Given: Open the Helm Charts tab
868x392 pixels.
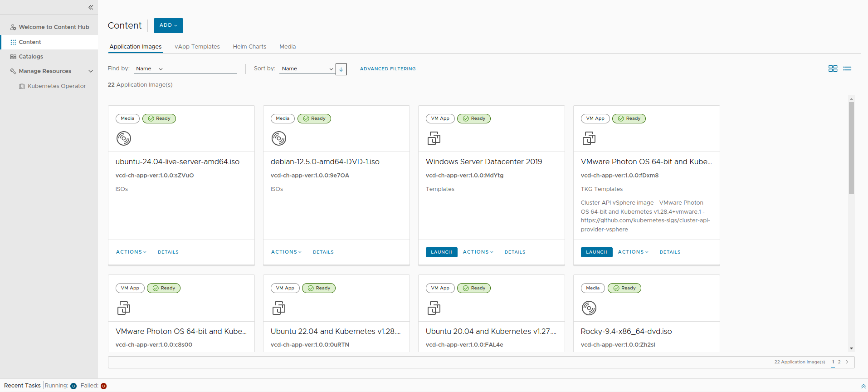Looking at the screenshot, I should tap(249, 47).
